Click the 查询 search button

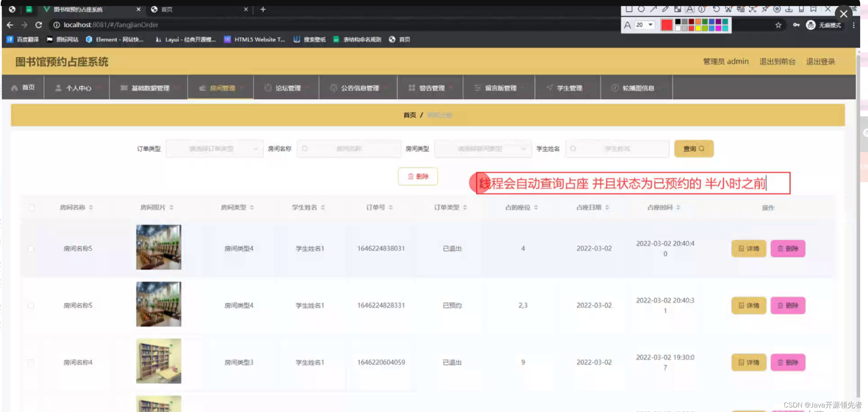coord(694,149)
